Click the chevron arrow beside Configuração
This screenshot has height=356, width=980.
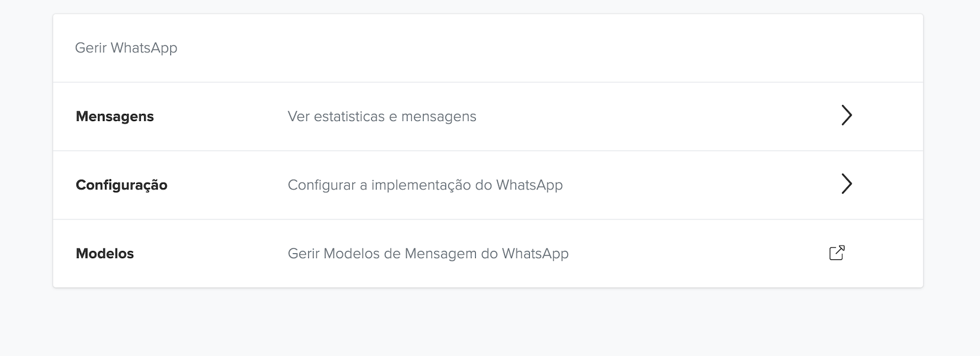pyautogui.click(x=846, y=184)
